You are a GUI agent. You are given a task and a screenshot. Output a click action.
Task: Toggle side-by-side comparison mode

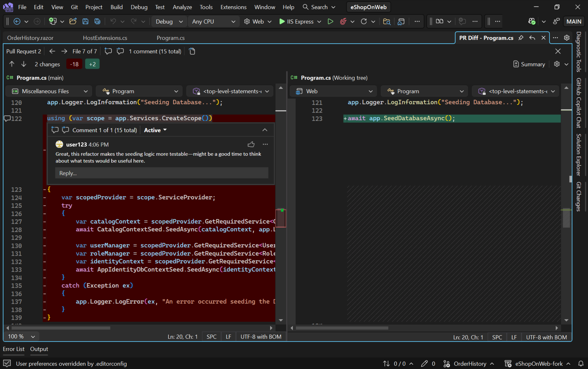coord(440,21)
